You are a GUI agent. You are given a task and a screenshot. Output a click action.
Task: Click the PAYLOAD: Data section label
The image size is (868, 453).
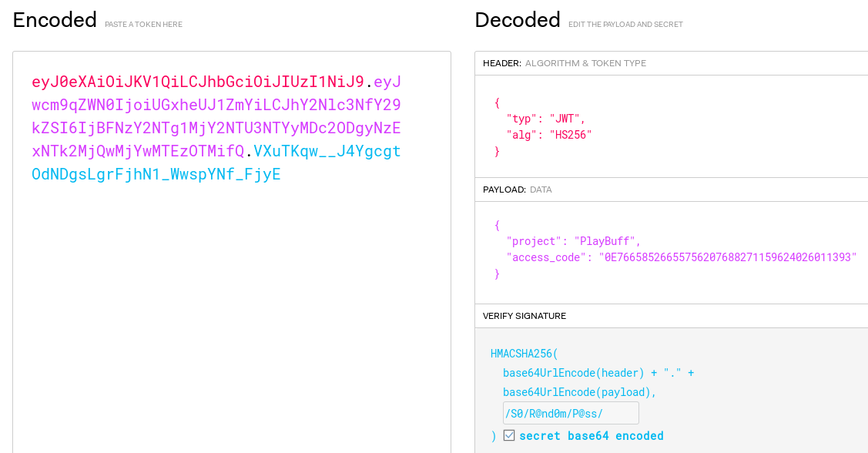click(x=517, y=190)
